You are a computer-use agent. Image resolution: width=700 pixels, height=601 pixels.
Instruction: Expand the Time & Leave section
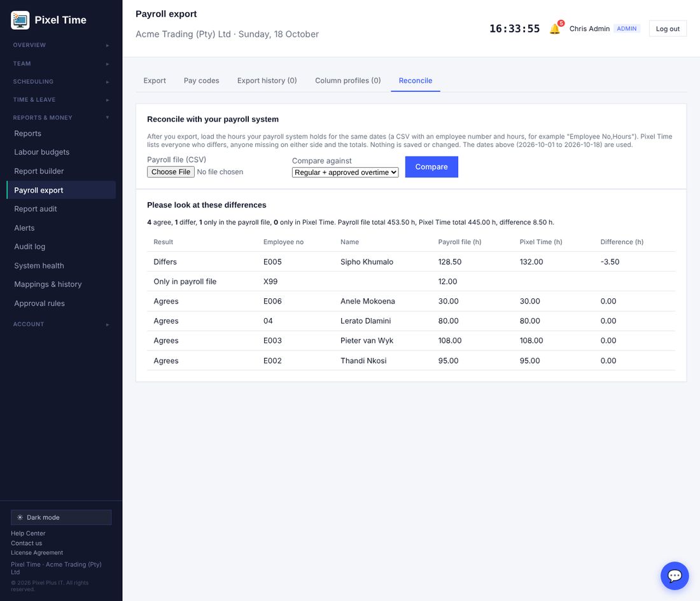61,99
